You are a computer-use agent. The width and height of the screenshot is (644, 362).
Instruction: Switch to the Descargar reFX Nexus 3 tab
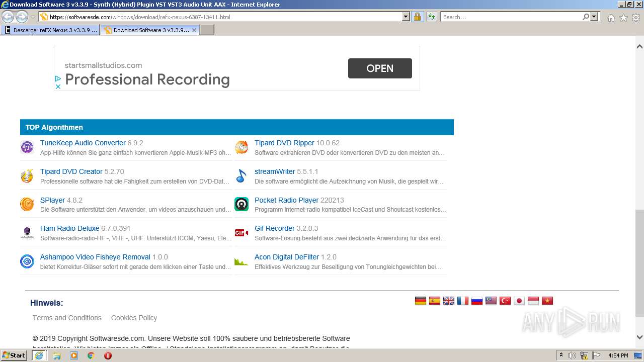[x=50, y=30]
